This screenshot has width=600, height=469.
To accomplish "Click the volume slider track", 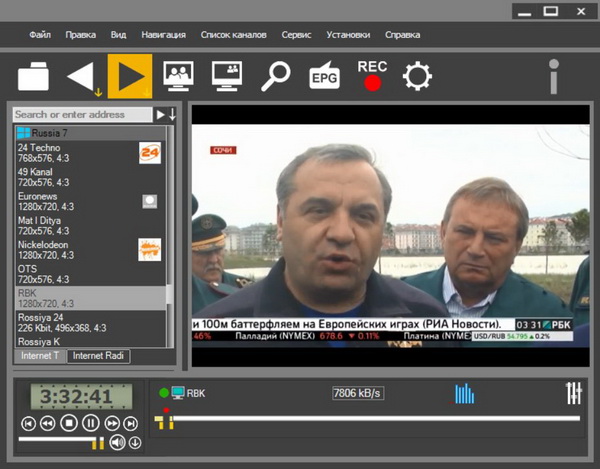I will (55, 440).
